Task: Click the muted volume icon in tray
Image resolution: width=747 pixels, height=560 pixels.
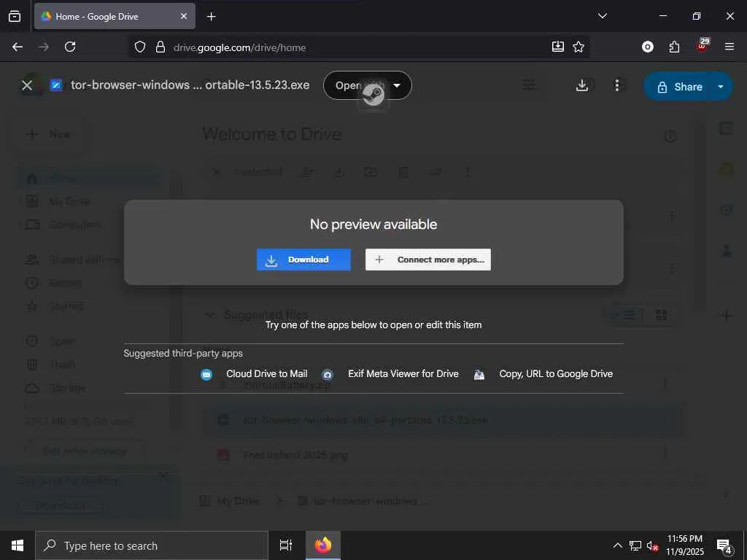Action: coord(652,545)
